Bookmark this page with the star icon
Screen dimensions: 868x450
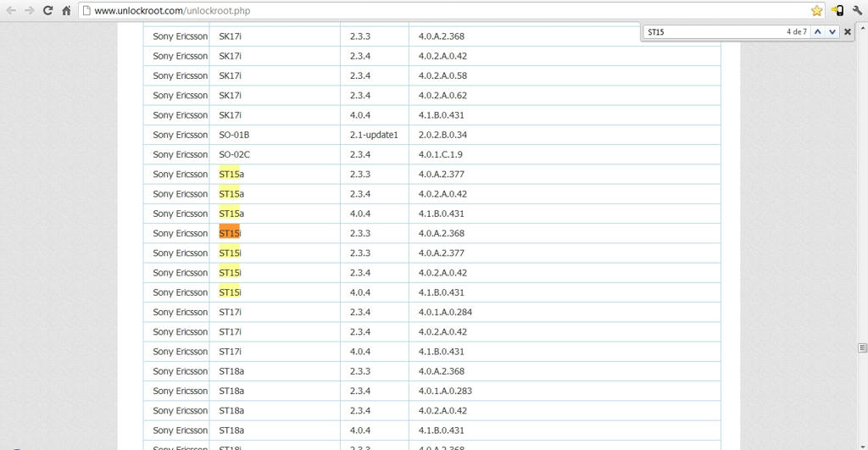816,10
